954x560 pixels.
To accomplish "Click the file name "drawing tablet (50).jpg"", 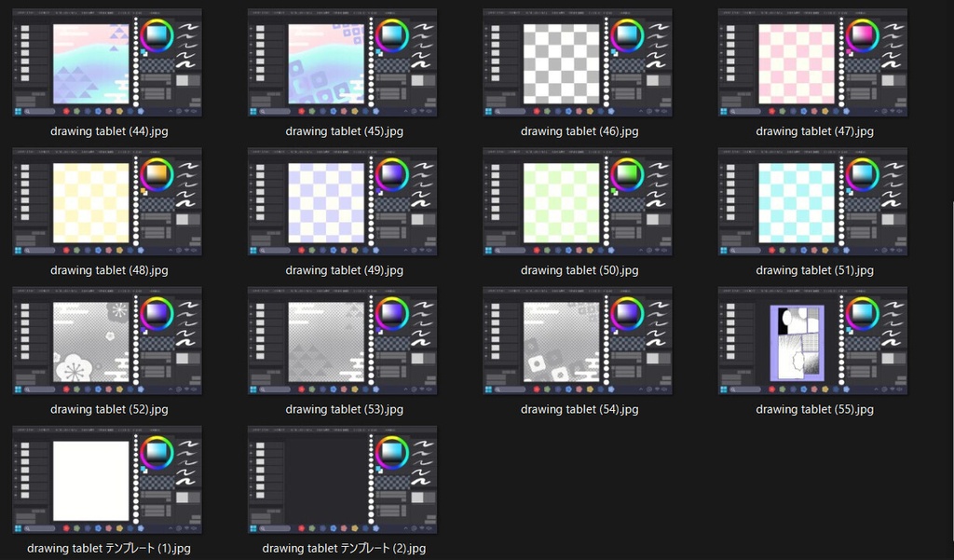I will 579,270.
